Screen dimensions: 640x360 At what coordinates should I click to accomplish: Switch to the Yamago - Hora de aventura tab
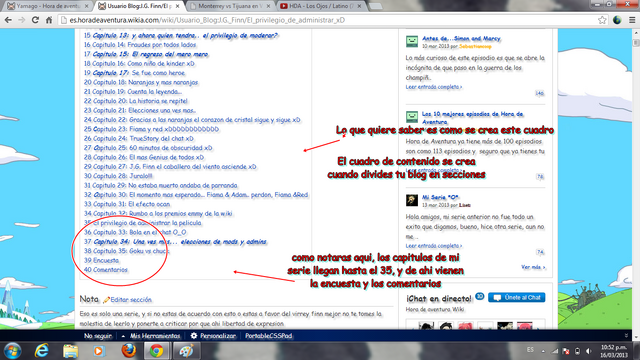[x=48, y=6]
